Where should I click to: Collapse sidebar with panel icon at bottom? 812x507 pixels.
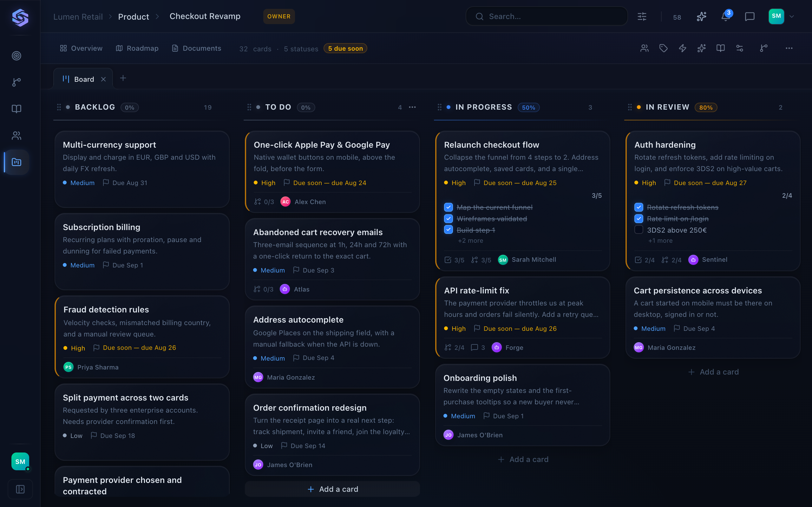20,489
